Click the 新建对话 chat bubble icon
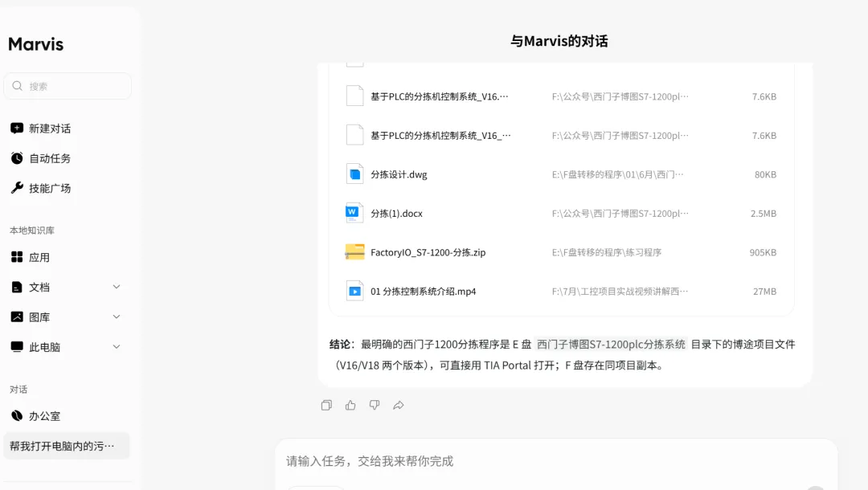The width and height of the screenshot is (868, 490). [x=17, y=129]
